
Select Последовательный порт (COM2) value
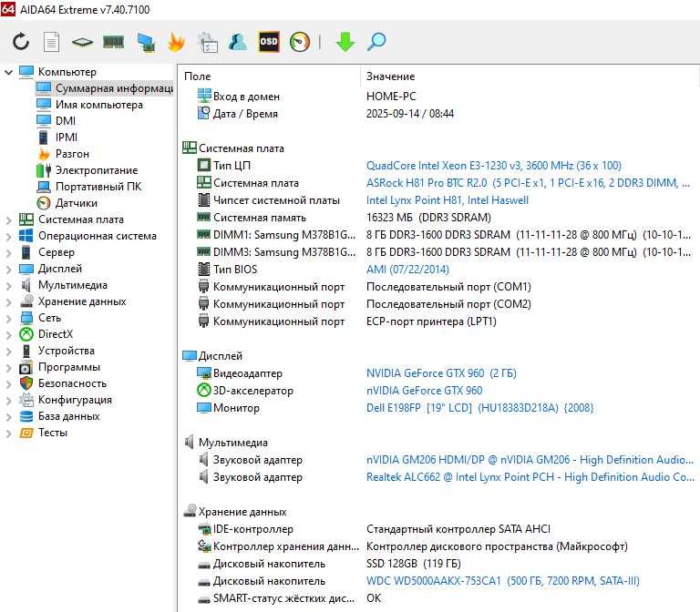(448, 304)
